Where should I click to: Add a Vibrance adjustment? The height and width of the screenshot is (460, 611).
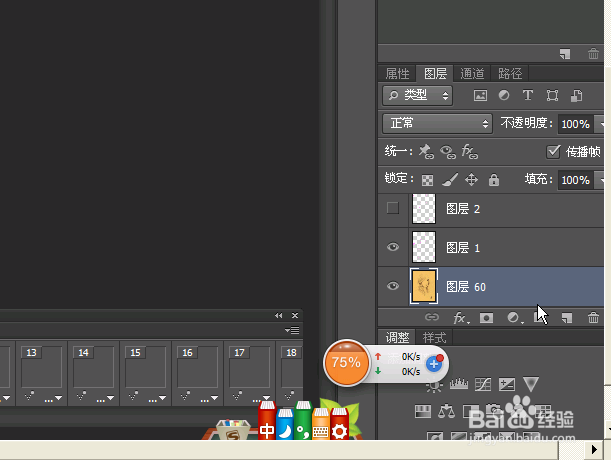click(531, 384)
